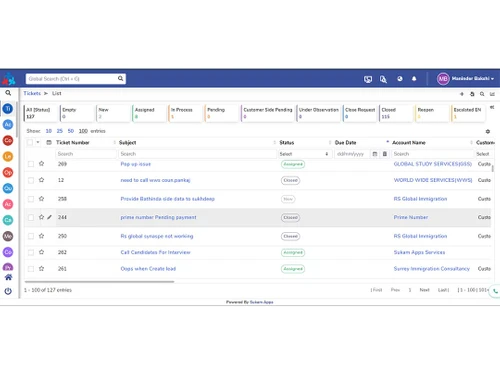Open the brown 'Me' sidebar module
This screenshot has height=375, width=500.
click(8, 236)
